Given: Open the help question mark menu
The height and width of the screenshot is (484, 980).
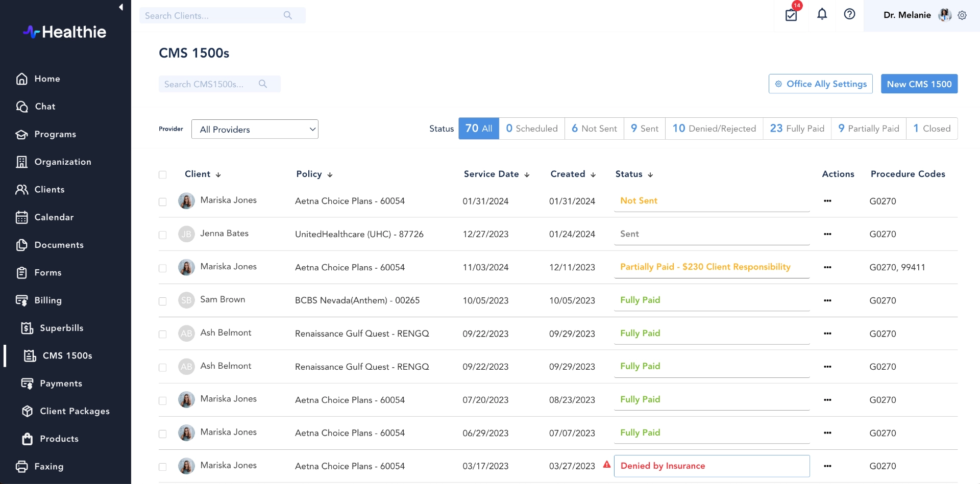Looking at the screenshot, I should [849, 14].
